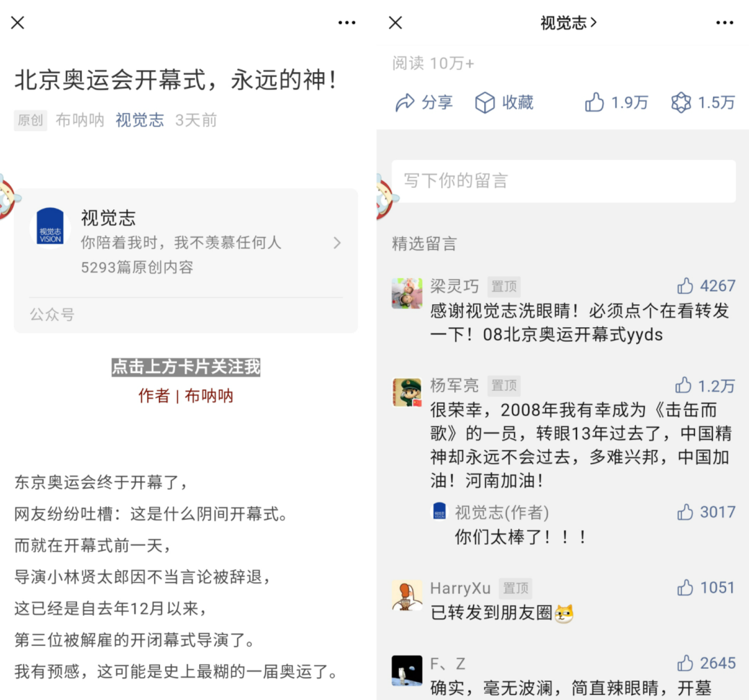
Task: Like the author's reply 你们太棒了
Action: pyautogui.click(x=685, y=512)
